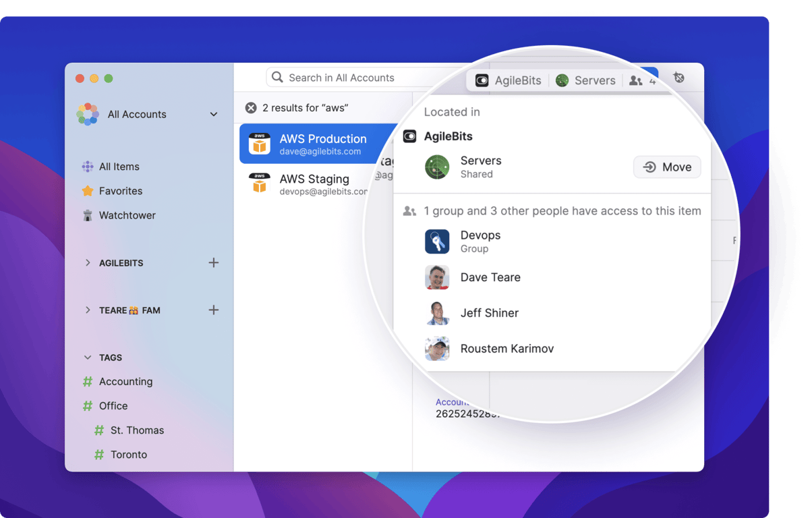Image resolution: width=812 pixels, height=518 pixels.
Task: Click the people access count icon
Action: tap(636, 80)
